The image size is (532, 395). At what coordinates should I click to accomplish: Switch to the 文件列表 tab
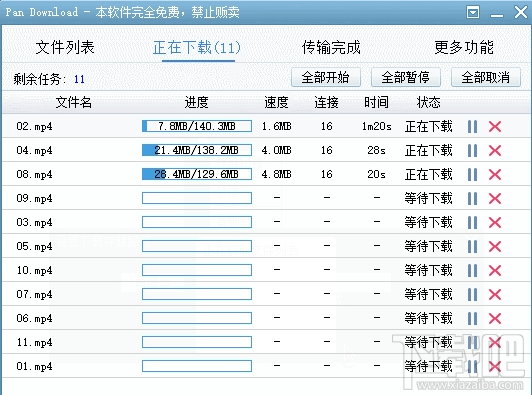(65, 48)
